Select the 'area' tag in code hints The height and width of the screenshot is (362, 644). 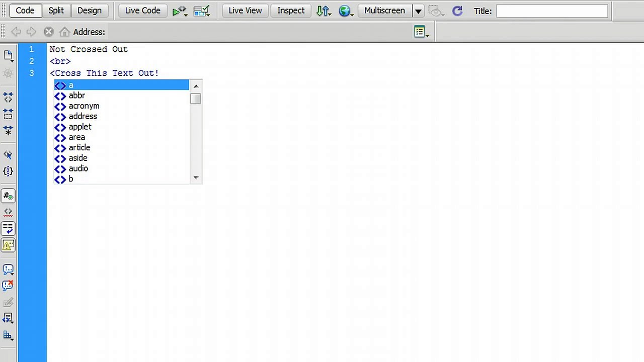pos(121,137)
